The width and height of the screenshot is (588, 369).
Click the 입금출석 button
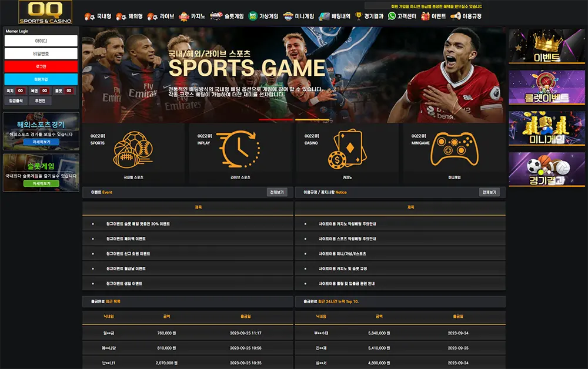pos(16,101)
